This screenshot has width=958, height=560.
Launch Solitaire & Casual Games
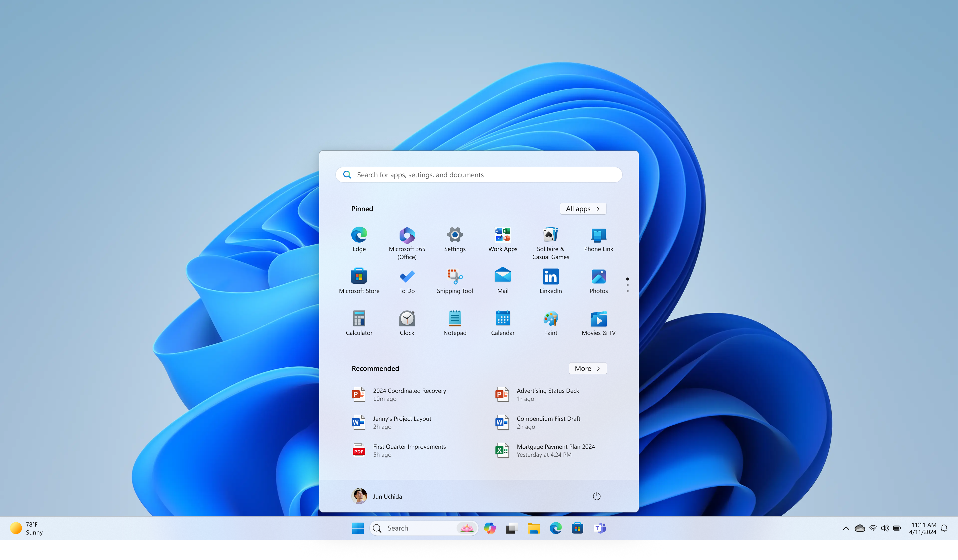[550, 236]
